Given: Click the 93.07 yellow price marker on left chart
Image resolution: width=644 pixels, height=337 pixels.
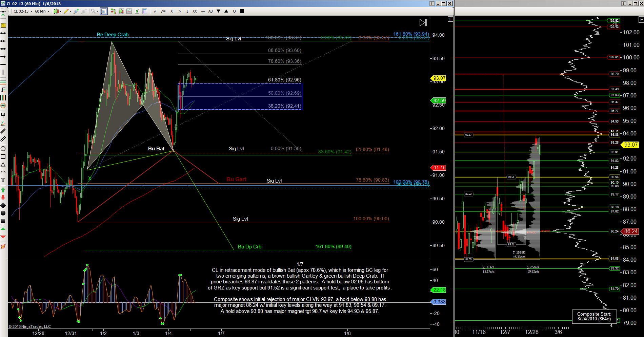Looking at the screenshot, I should [439, 78].
